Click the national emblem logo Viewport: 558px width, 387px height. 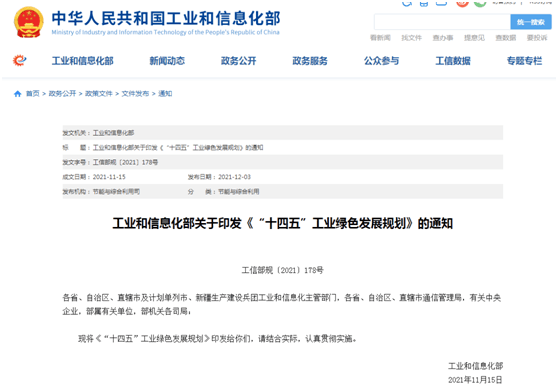point(29,22)
